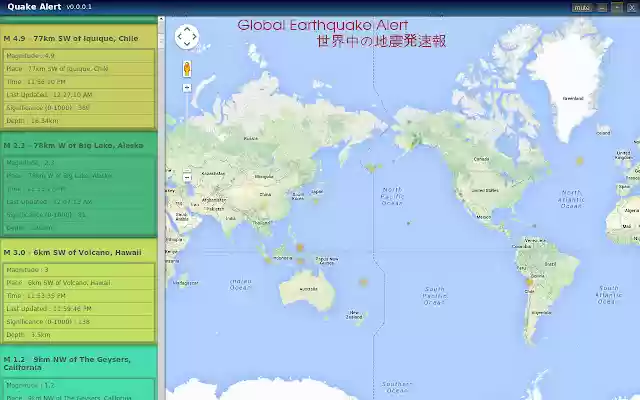
Task: Select the quake marker north of Indonesia
Action: tap(300, 247)
